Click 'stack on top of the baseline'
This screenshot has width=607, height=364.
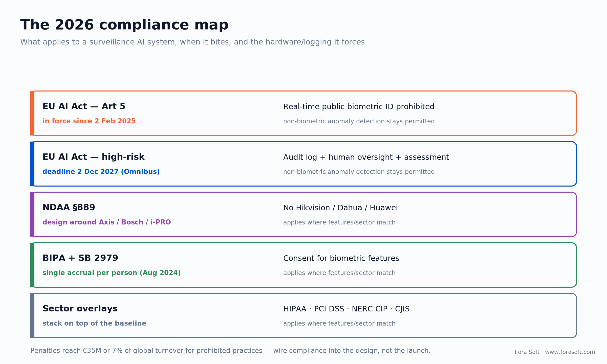[94, 324]
